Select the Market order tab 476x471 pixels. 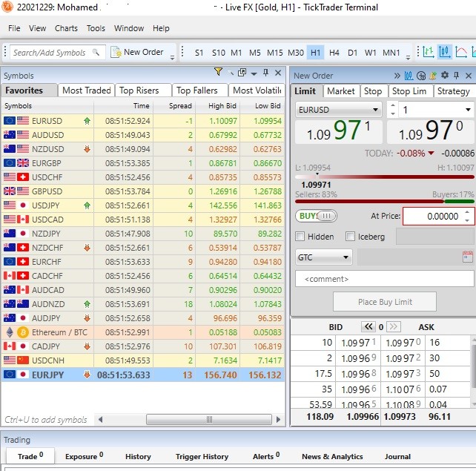point(340,91)
